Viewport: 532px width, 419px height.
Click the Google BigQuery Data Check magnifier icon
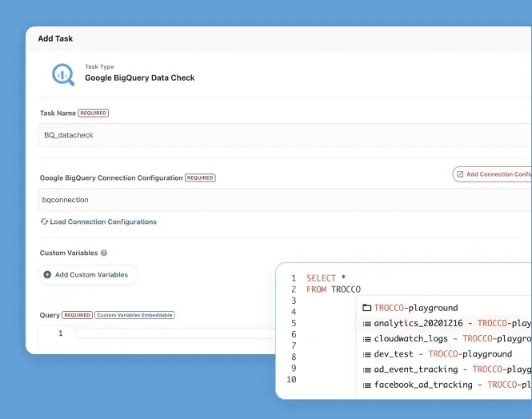[63, 74]
